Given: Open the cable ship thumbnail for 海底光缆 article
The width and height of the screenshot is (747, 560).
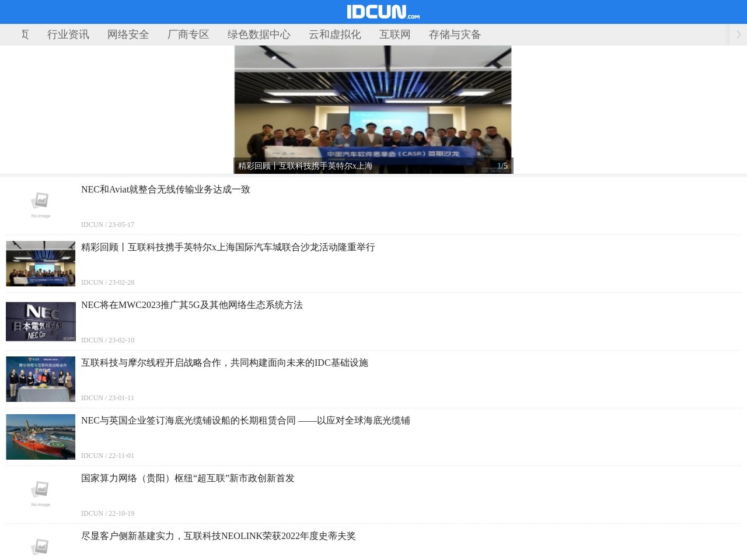Looking at the screenshot, I should pyautogui.click(x=40, y=436).
